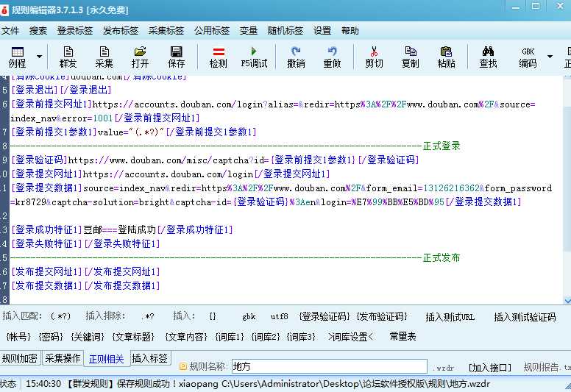The width and height of the screenshot is (571, 392).
Task: Click the 正式登录 separator comment text
Action: pyautogui.click(x=441, y=146)
